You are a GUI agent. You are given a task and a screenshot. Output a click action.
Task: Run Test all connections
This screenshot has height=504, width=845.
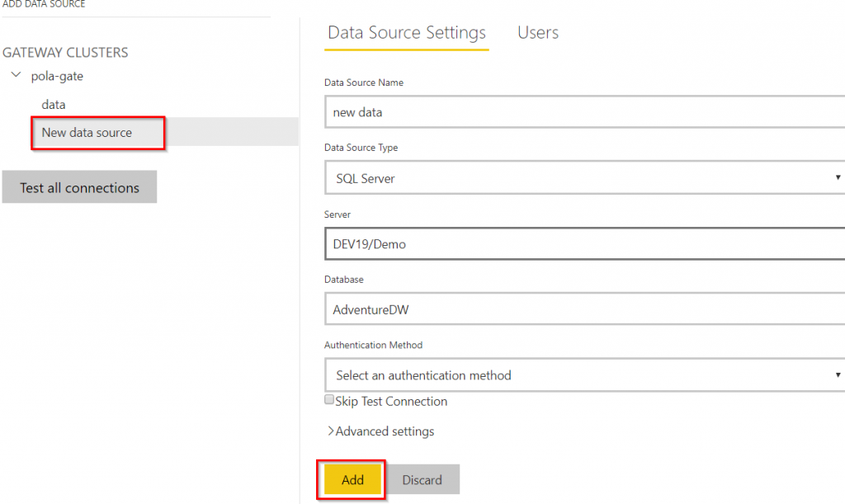[79, 187]
